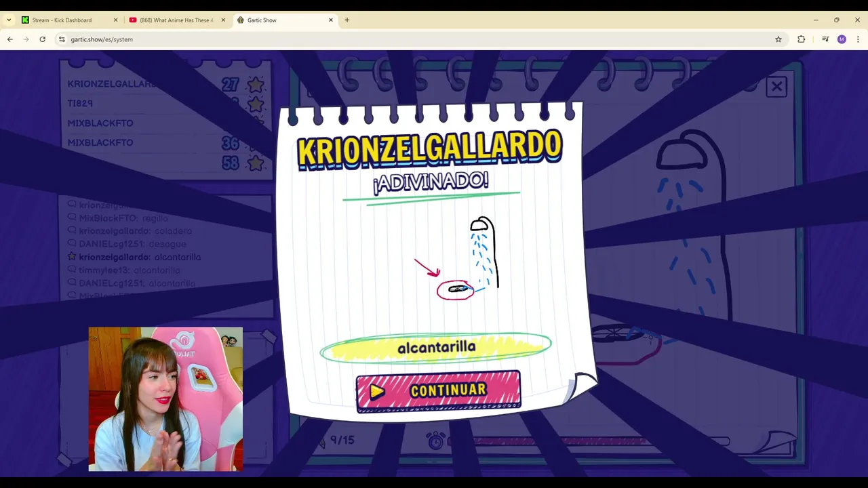The width and height of the screenshot is (868, 488).
Task: Click the round counter 9/15
Action: click(x=342, y=441)
